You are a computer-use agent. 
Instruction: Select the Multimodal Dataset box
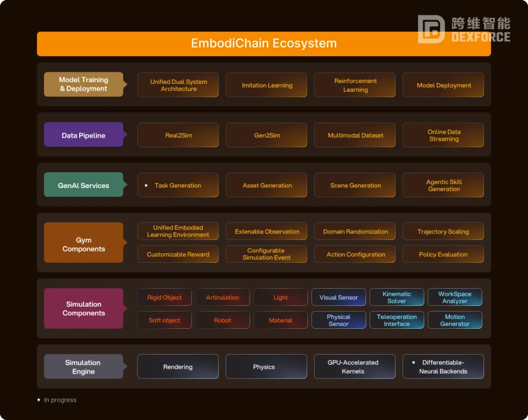[354, 135]
